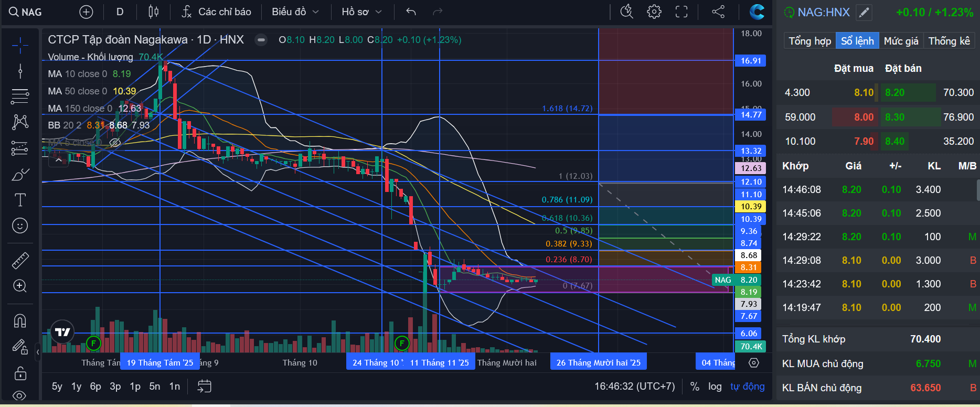Toggle the percent scale
This screenshot has height=407, width=980.
[695, 387]
